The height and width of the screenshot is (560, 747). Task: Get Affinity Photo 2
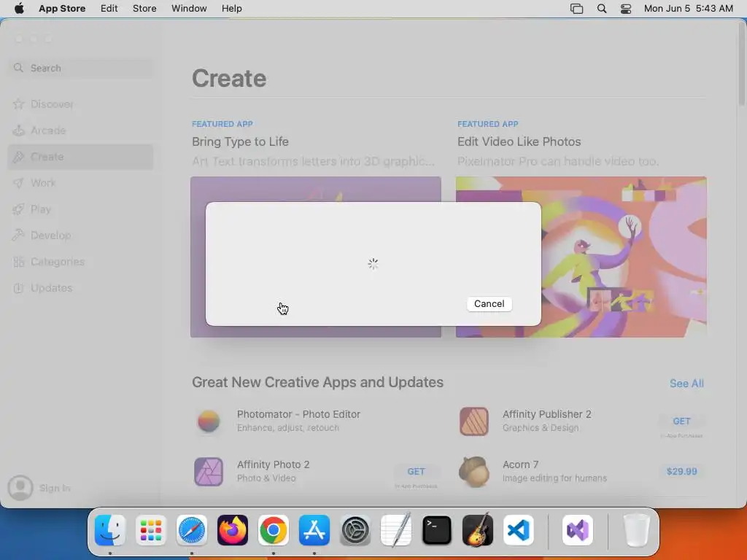click(x=416, y=472)
